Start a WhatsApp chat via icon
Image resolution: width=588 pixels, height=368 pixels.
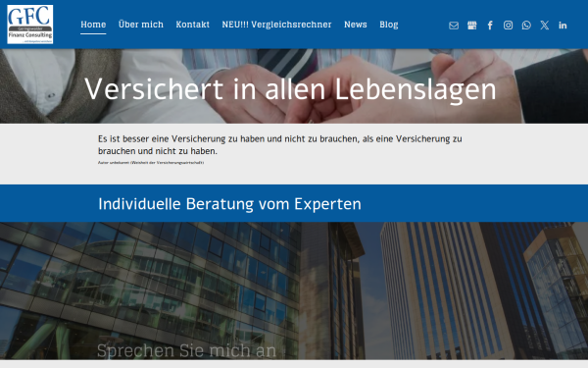pyautogui.click(x=526, y=26)
